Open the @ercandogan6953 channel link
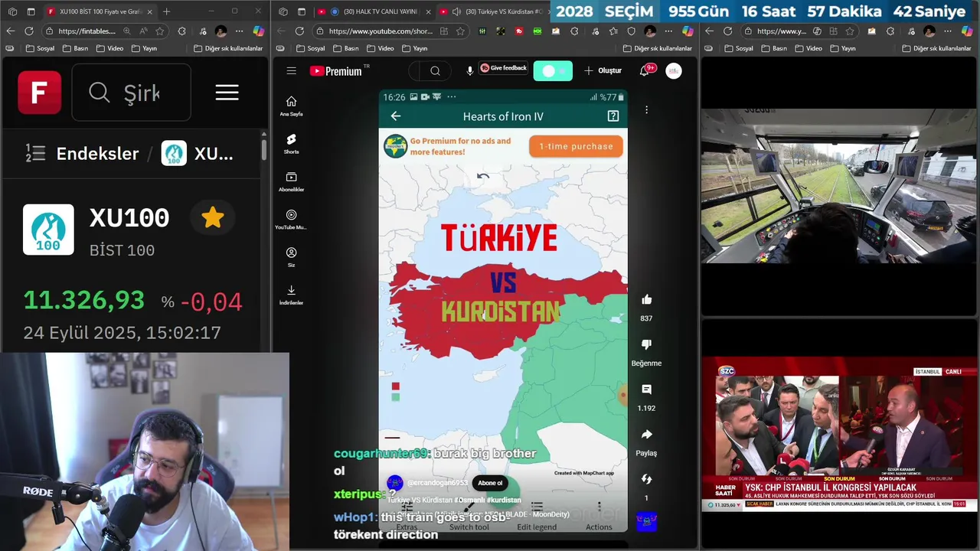 click(x=437, y=483)
